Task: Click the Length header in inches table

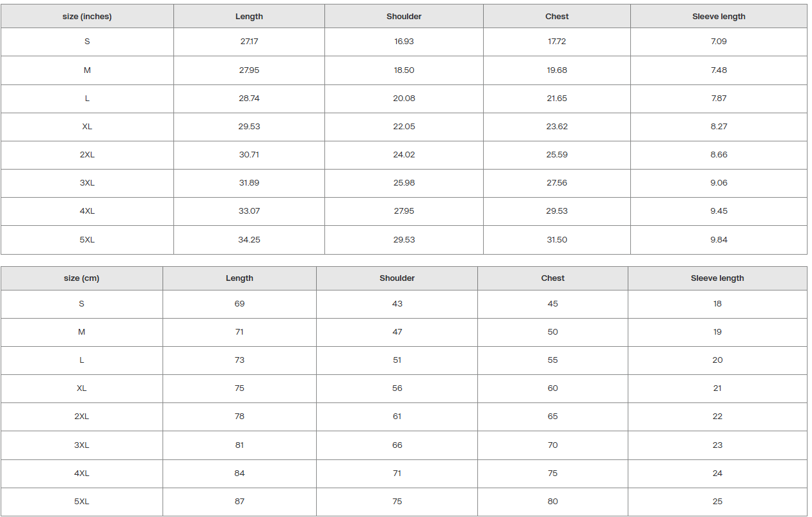Action: [249, 17]
